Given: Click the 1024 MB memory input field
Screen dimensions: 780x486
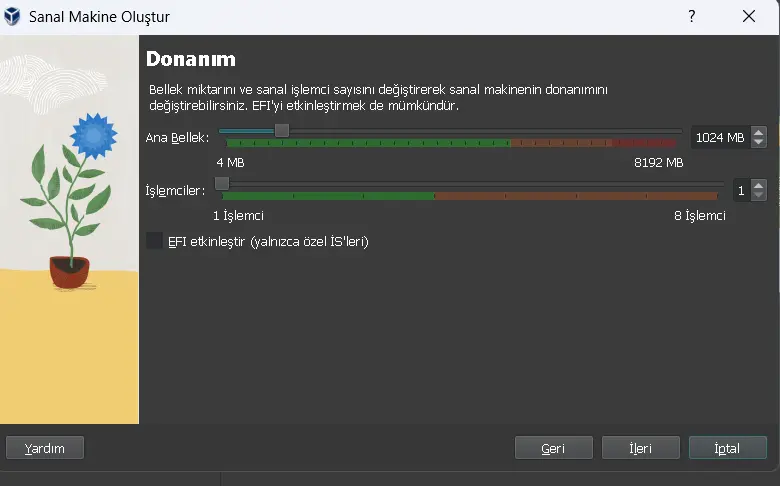Looking at the screenshot, I should click(x=720, y=137).
